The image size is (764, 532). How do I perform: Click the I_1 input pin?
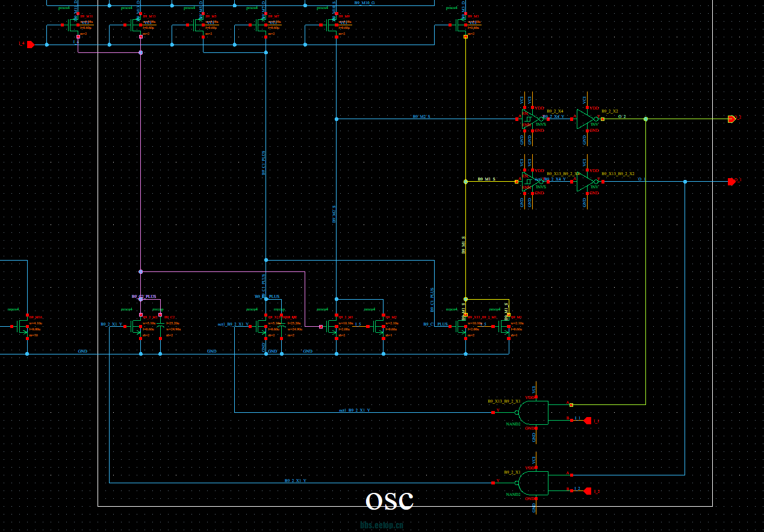click(x=588, y=421)
